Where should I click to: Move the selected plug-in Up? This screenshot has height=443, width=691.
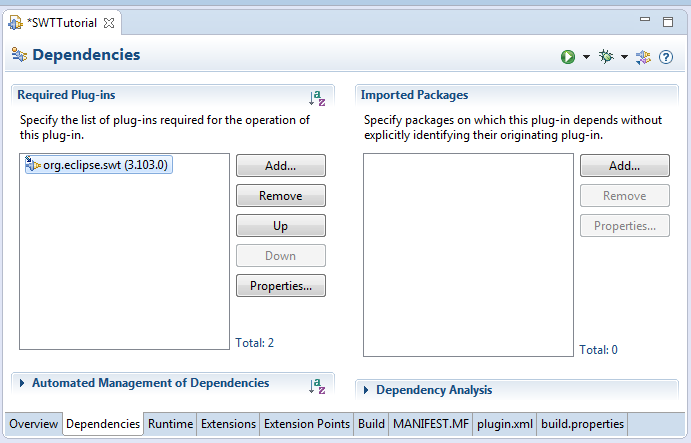tap(281, 226)
